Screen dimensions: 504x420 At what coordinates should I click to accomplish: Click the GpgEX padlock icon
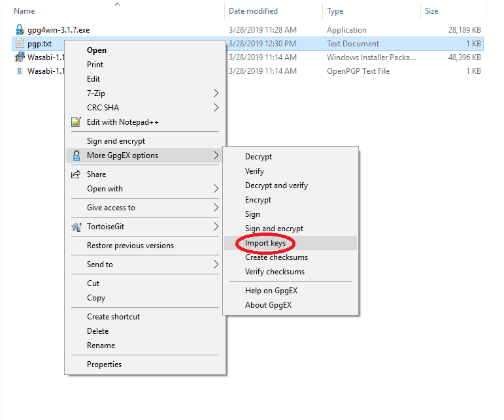click(x=76, y=155)
